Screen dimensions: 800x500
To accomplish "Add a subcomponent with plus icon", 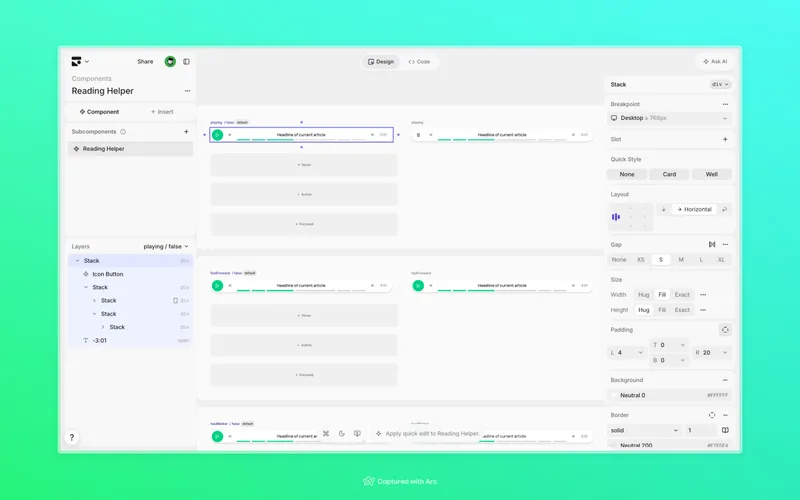I will (186, 132).
